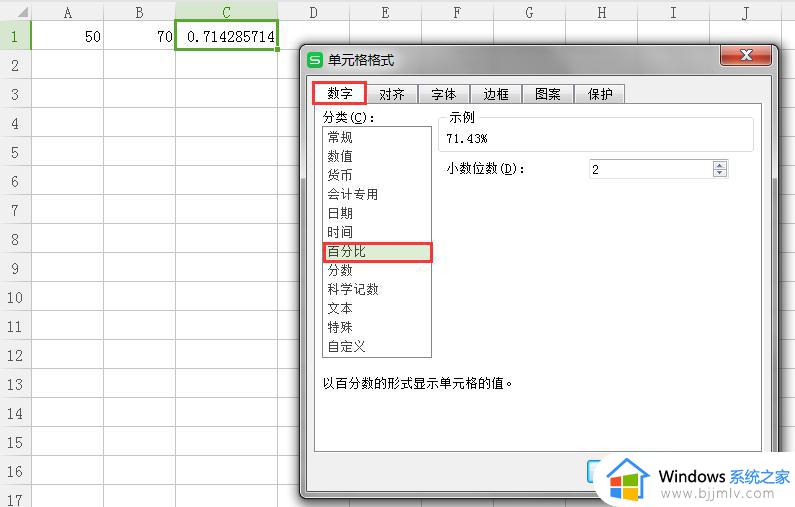
Task: Open the 字体 tab
Action: tap(444, 94)
